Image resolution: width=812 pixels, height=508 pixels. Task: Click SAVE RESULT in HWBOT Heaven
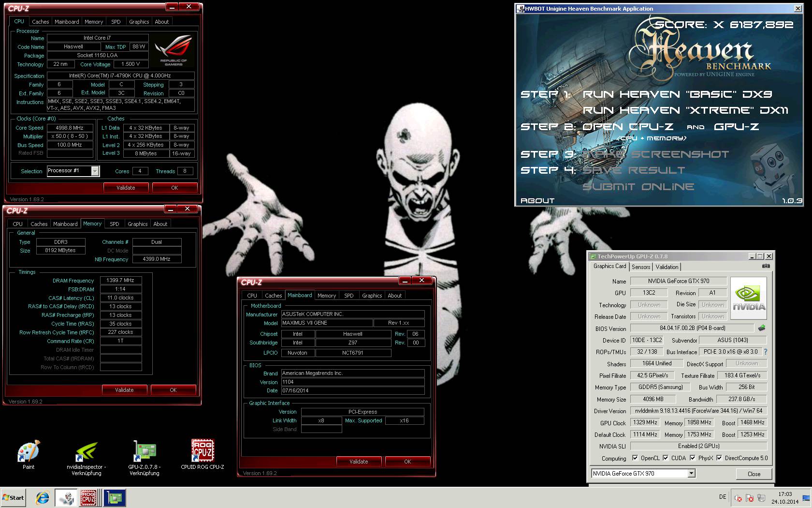633,170
